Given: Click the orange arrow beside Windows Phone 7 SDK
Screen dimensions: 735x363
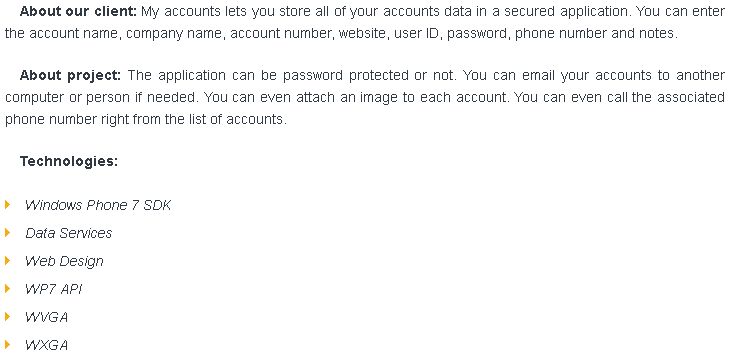Looking at the screenshot, I should pos(8,204).
